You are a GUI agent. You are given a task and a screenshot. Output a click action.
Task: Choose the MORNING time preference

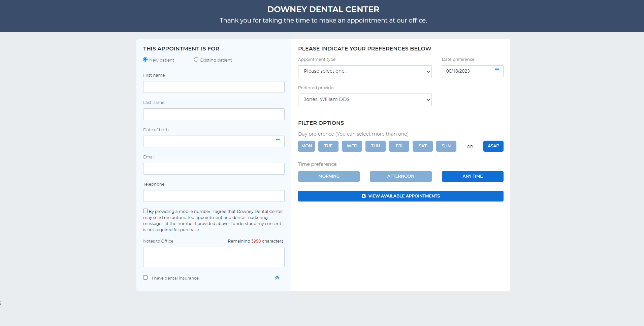[x=329, y=176]
